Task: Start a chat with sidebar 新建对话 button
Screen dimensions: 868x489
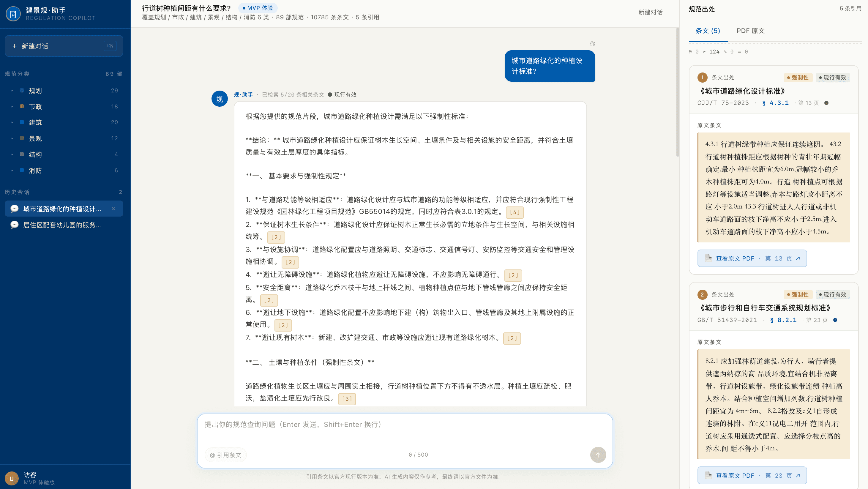Action: point(64,46)
